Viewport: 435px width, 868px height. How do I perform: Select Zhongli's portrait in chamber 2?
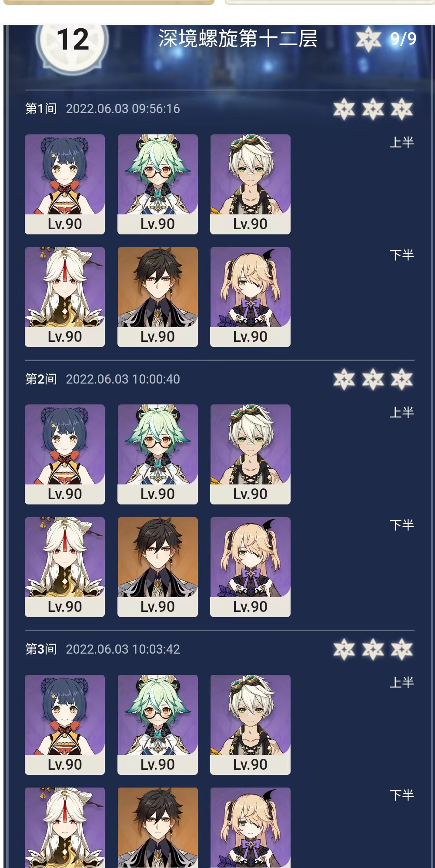[157, 567]
